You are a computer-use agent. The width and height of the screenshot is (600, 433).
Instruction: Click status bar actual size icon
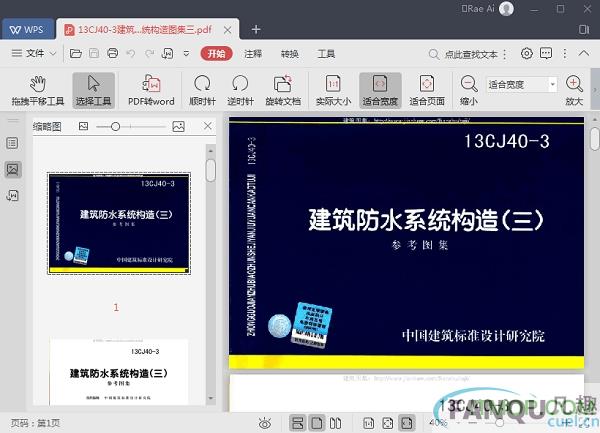(x=368, y=423)
